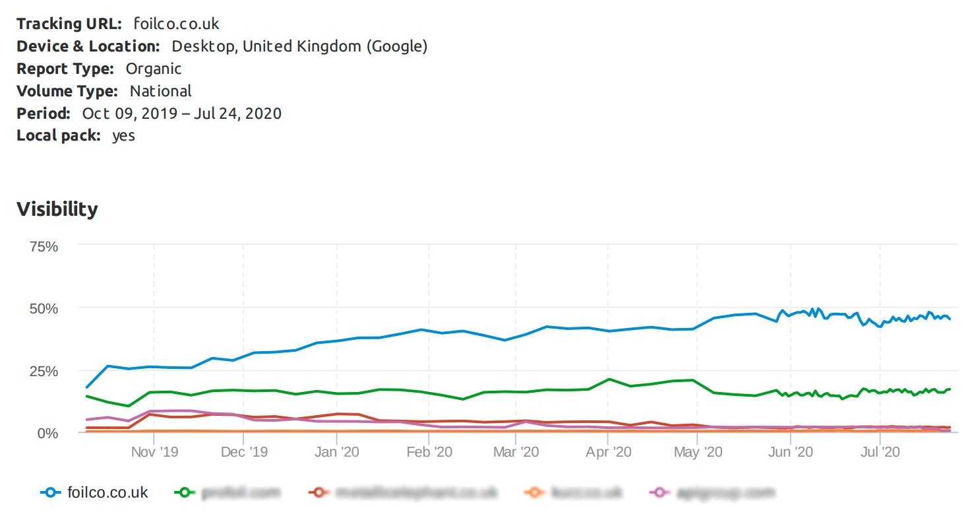
Task: Select the Jul '20 axis label
Action: click(x=880, y=452)
